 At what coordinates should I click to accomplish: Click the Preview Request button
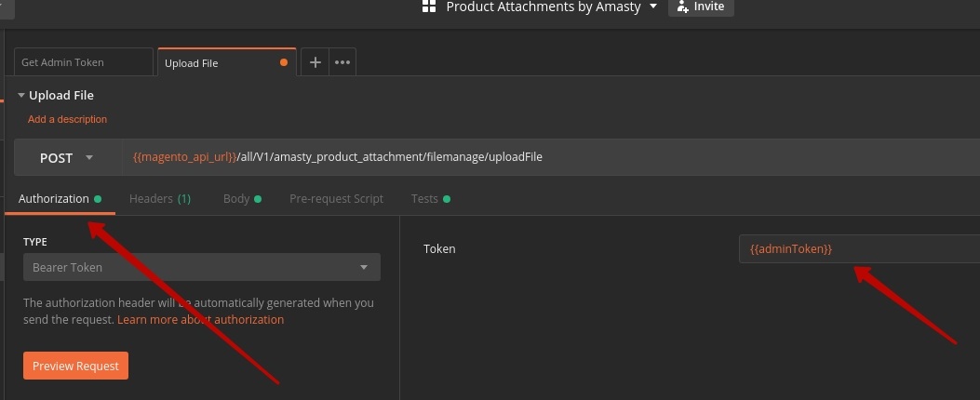pos(75,366)
